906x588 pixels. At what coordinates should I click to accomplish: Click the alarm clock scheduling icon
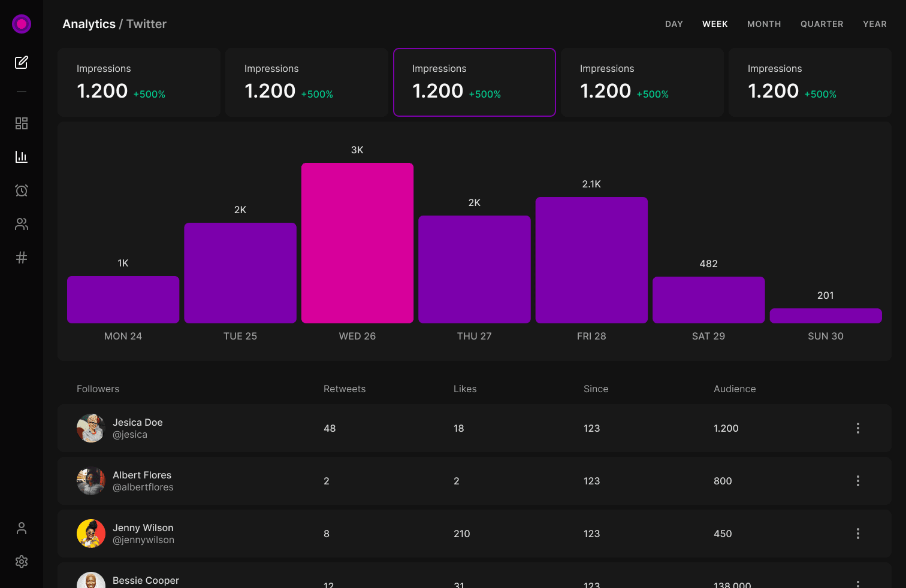pyautogui.click(x=22, y=190)
